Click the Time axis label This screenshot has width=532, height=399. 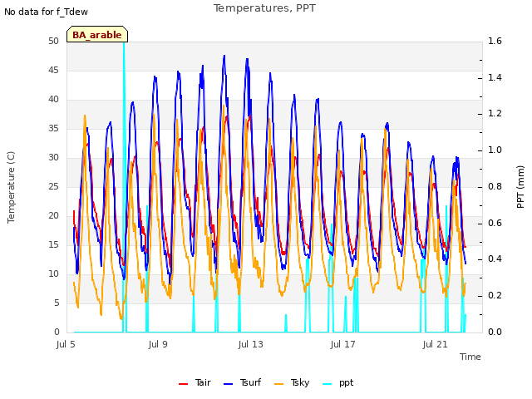pos(470,357)
